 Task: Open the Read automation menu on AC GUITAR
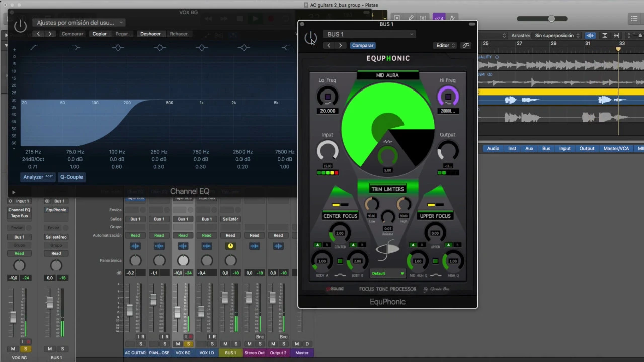135,235
